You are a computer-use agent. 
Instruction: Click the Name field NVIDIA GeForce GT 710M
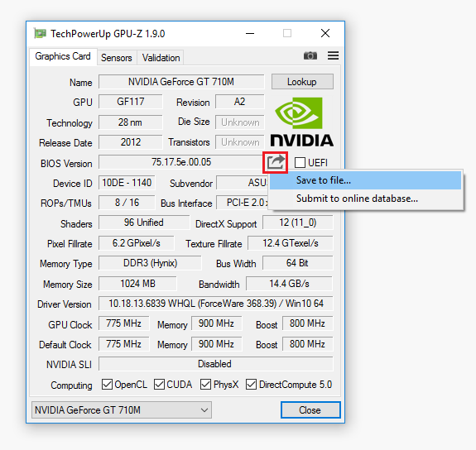[x=181, y=82]
